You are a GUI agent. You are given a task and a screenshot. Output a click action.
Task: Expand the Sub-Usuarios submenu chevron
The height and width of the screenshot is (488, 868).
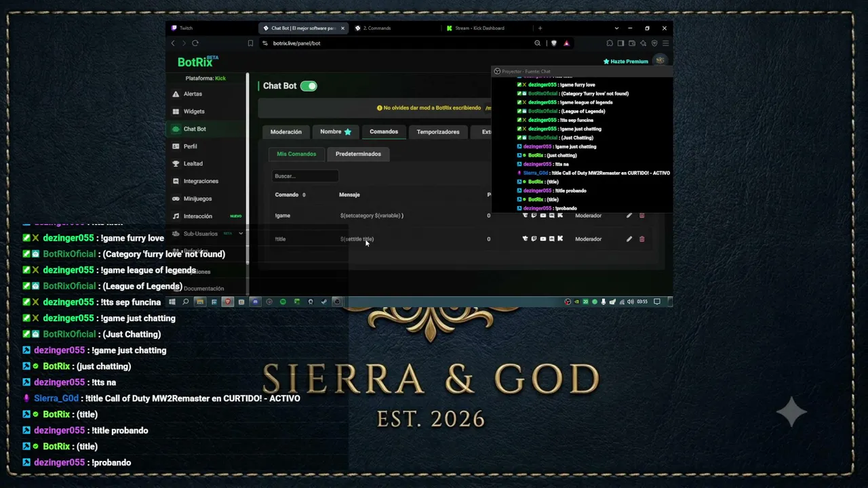pos(240,234)
